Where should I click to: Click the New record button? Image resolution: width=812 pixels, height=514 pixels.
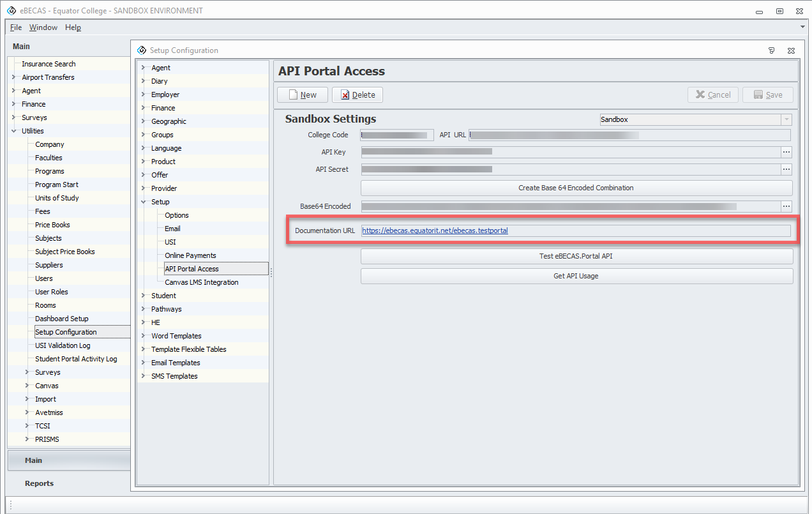click(x=303, y=95)
